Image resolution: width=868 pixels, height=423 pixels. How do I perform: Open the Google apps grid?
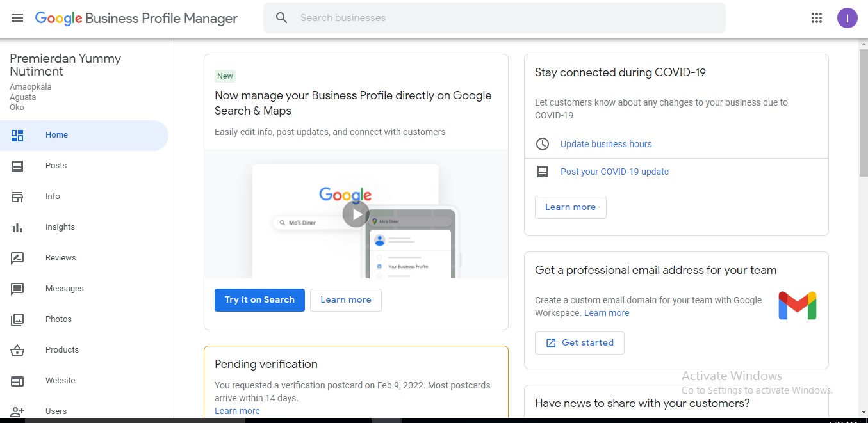(x=816, y=18)
